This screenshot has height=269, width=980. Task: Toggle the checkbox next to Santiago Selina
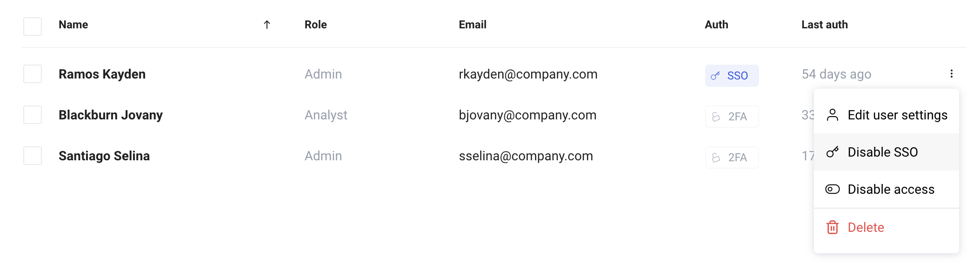tap(33, 156)
